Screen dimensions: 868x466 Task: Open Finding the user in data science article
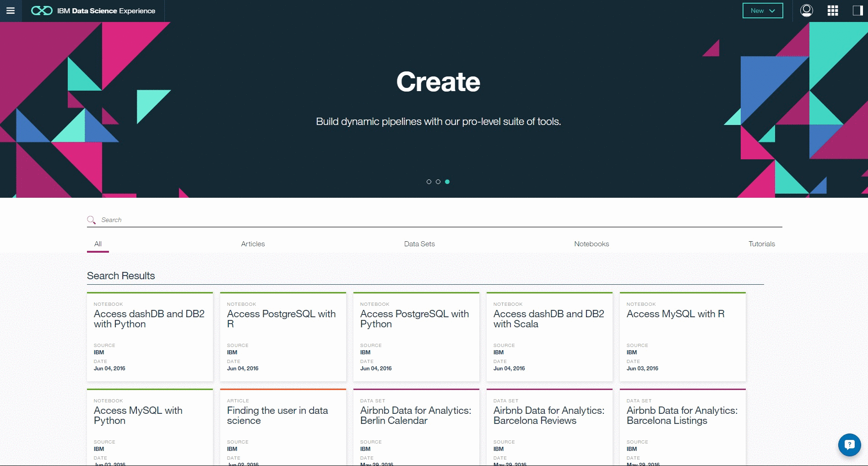(x=277, y=416)
